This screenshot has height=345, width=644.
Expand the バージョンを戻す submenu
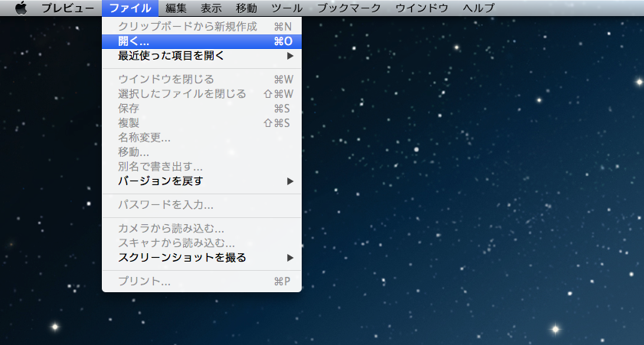[201, 181]
